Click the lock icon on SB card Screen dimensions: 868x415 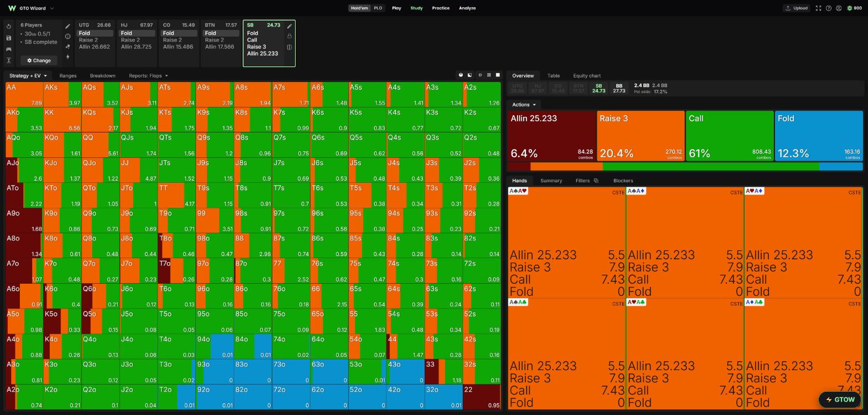click(x=290, y=36)
